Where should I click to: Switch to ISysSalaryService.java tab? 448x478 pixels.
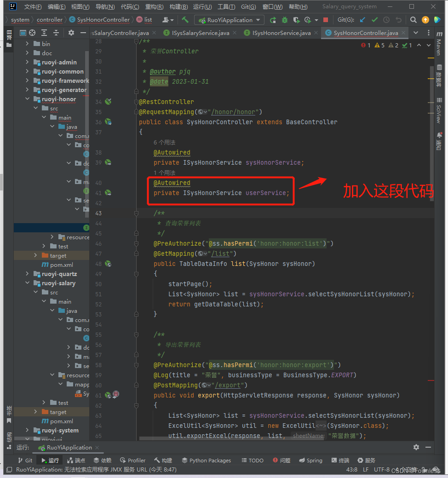point(200,33)
